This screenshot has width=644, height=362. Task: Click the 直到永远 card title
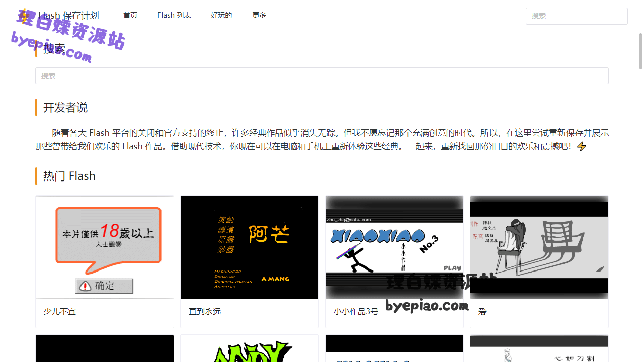(205, 312)
